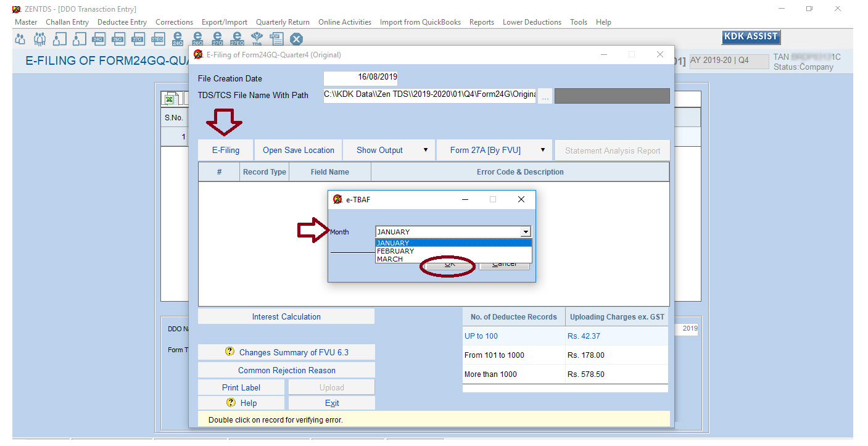Click the "Rs. 578.50" charge cell
This screenshot has height=446, width=868.
pos(617,374)
